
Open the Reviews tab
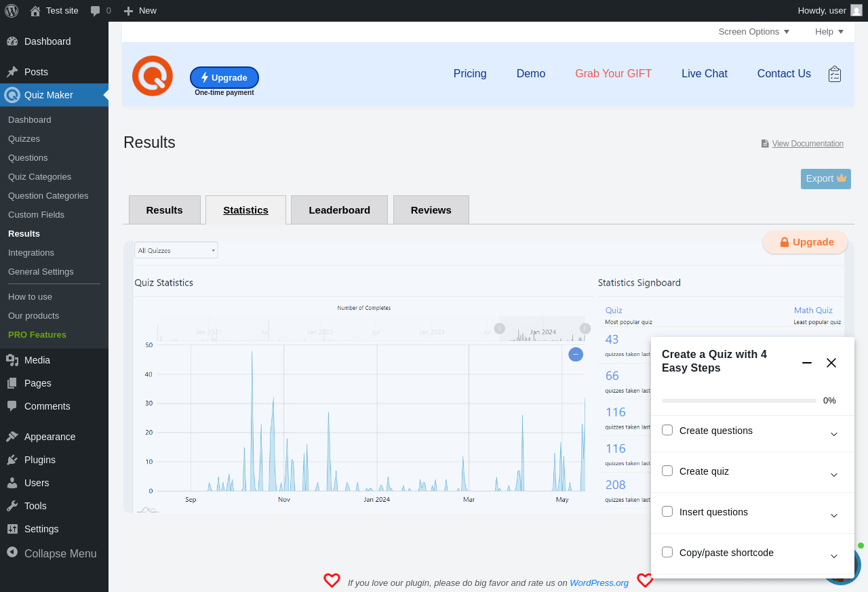431,210
